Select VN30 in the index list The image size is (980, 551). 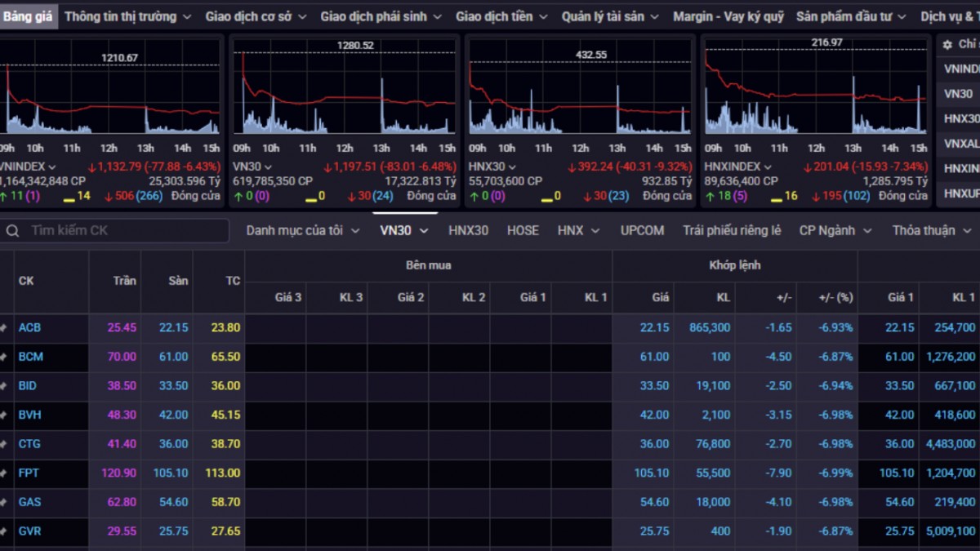[958, 94]
